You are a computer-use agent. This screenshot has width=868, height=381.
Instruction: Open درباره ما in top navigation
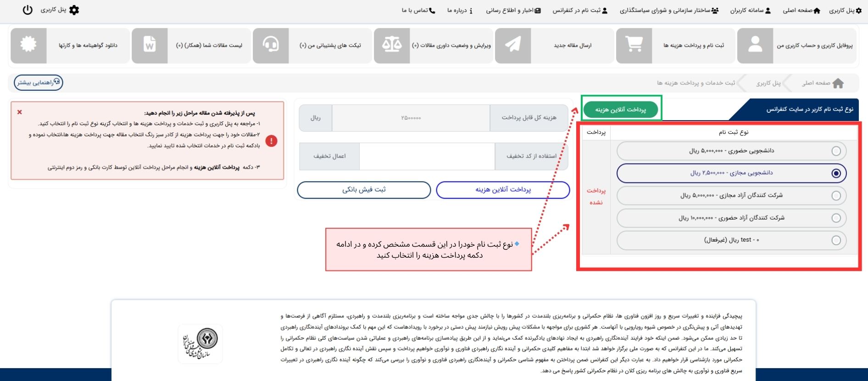460,11
